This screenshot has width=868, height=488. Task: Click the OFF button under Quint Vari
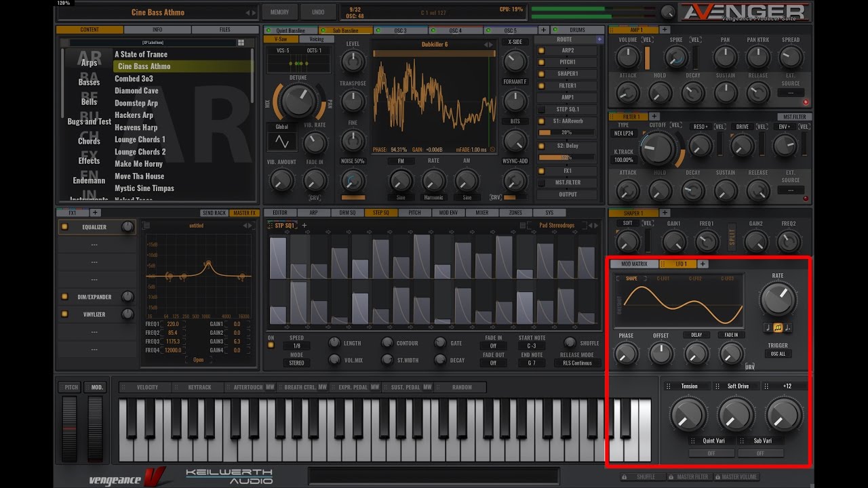[x=711, y=453]
